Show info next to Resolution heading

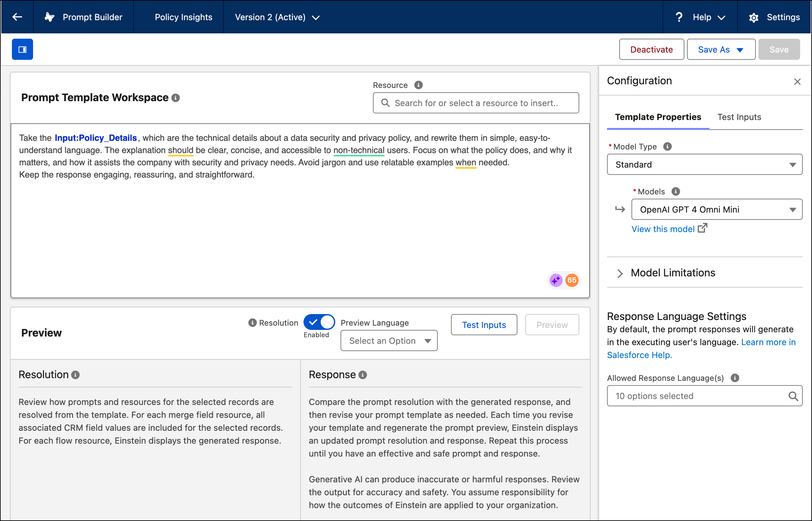coord(75,375)
